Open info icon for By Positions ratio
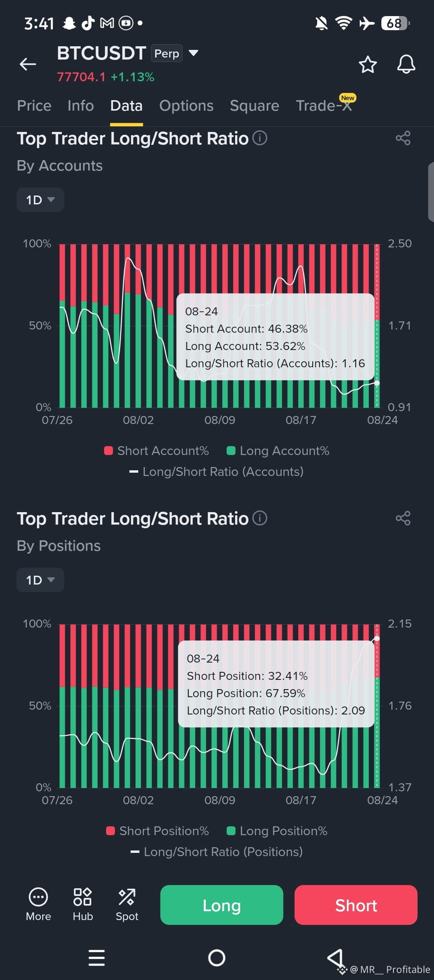 pos(260,518)
